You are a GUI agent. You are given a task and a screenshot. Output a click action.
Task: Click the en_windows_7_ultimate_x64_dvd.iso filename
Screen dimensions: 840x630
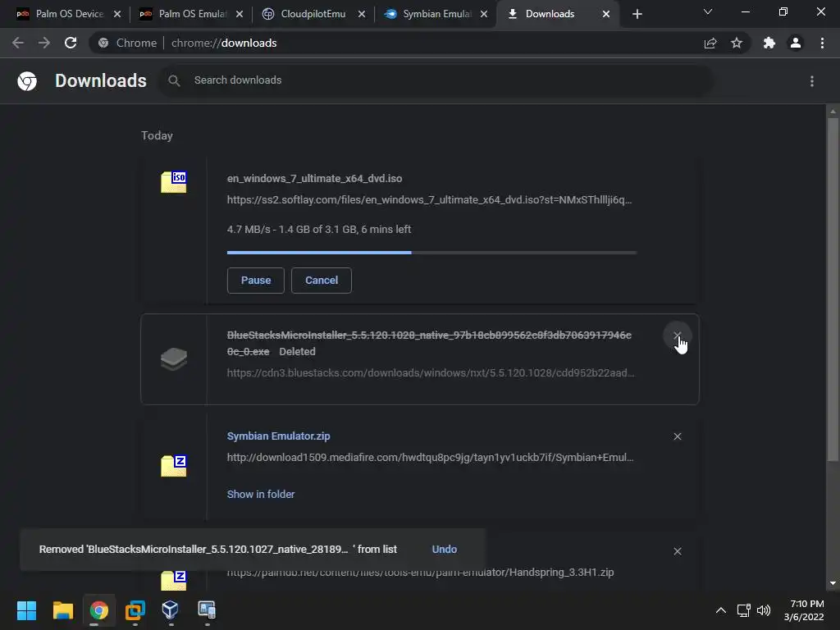tap(314, 178)
